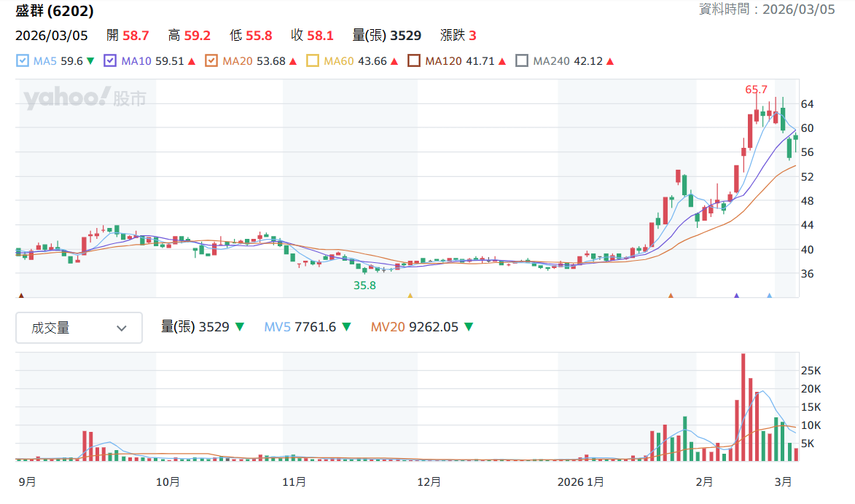Click the 盛群 (6202) stock title
Viewport: 855px width, 504px height.
[x=55, y=10]
